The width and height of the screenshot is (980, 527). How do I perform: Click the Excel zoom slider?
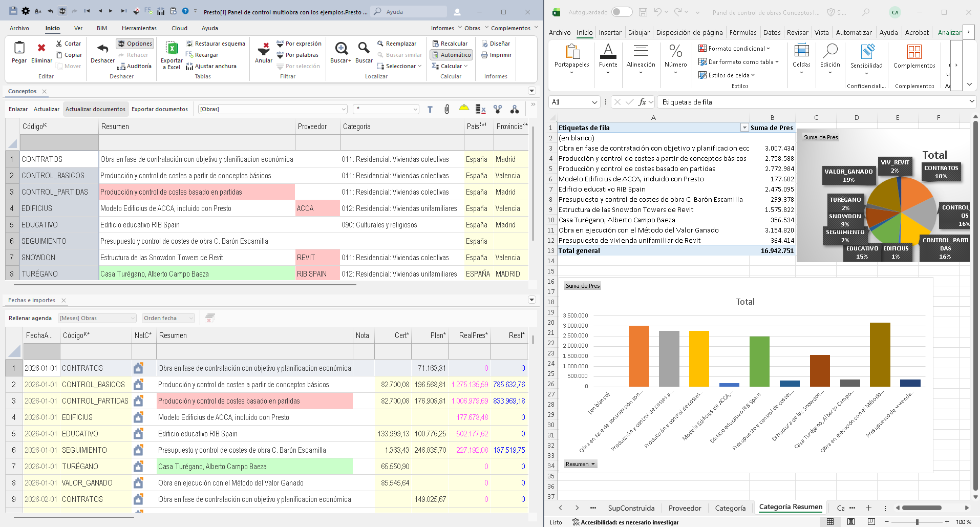[917, 522]
